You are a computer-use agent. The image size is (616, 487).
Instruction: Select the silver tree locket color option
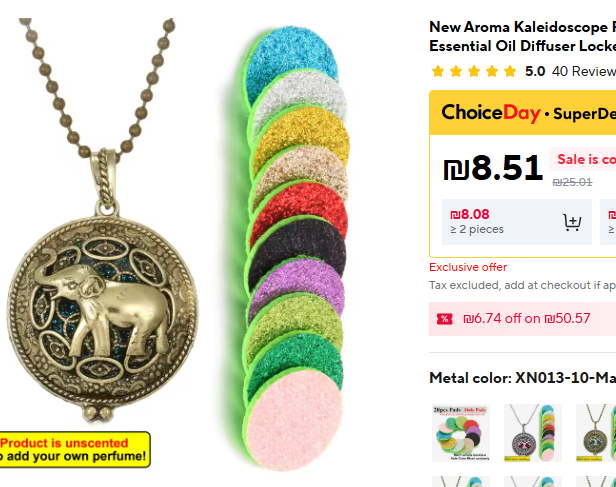[533, 433]
